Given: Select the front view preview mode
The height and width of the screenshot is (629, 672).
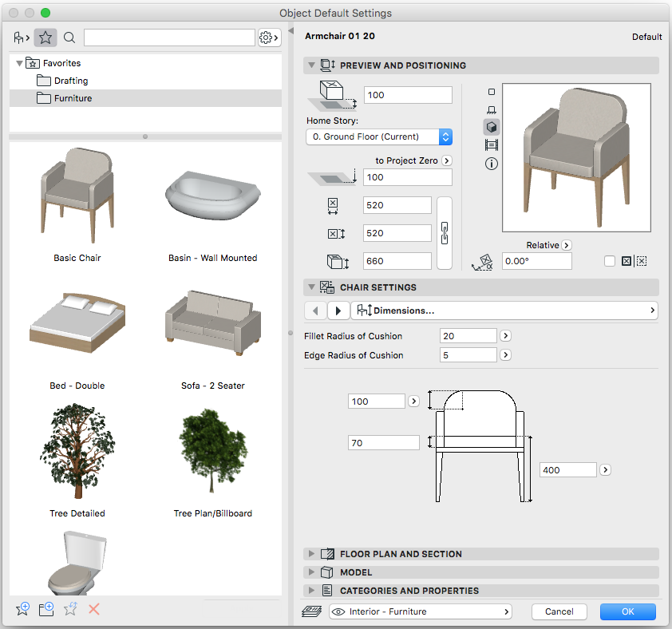Looking at the screenshot, I should click(x=492, y=109).
